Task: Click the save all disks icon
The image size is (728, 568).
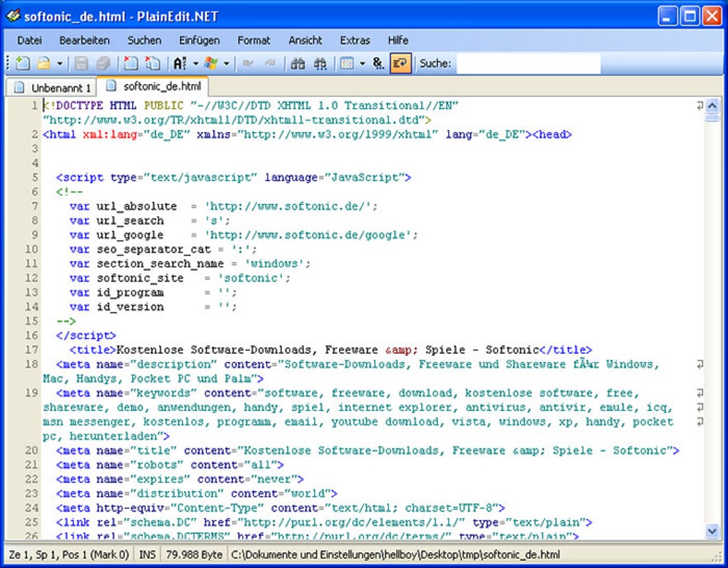Action: (103, 63)
